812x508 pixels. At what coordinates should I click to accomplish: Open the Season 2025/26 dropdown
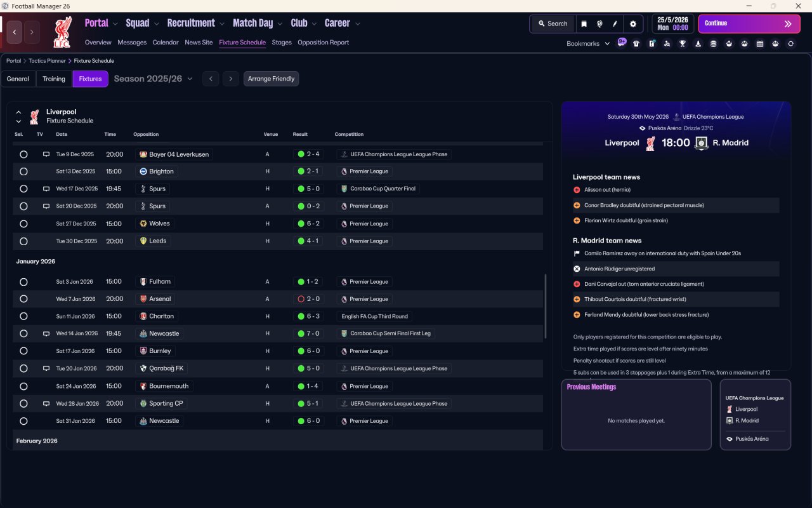154,79
